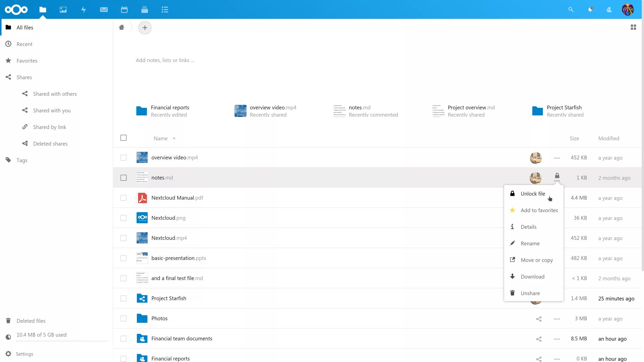644x362 pixels.
Task: Click Add to favorites in context menu
Action: point(539,210)
